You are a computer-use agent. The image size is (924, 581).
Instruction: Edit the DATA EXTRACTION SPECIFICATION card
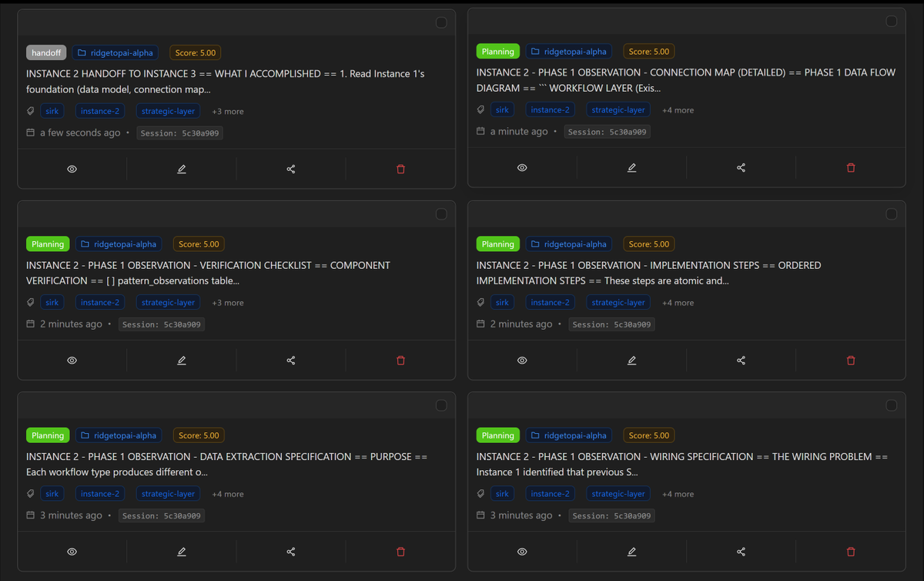tap(182, 552)
